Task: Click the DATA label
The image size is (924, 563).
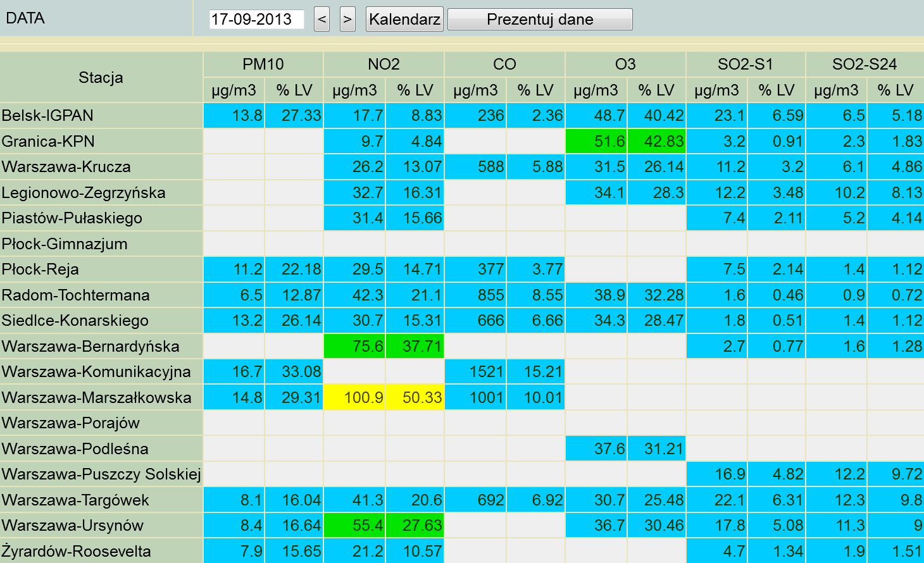Action: coord(25,18)
